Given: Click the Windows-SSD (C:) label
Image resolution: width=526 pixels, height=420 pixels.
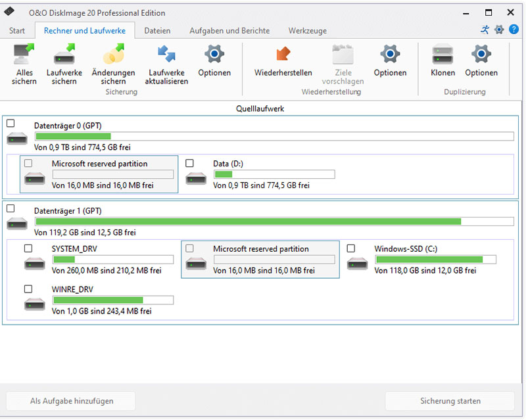Looking at the screenshot, I should pos(406,249).
